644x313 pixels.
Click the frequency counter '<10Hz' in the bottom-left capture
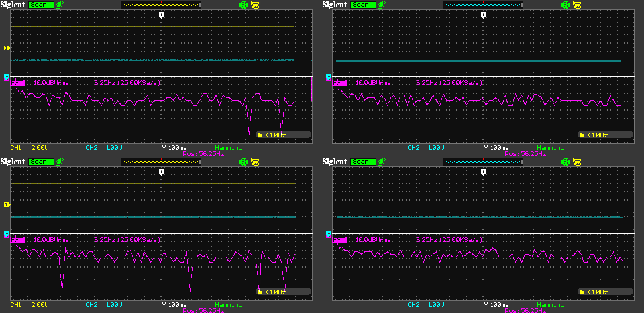pyautogui.click(x=272, y=292)
